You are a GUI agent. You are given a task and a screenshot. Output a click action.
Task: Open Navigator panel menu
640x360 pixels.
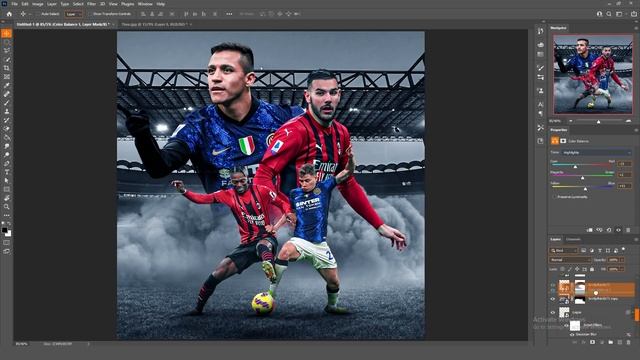[x=636, y=28]
